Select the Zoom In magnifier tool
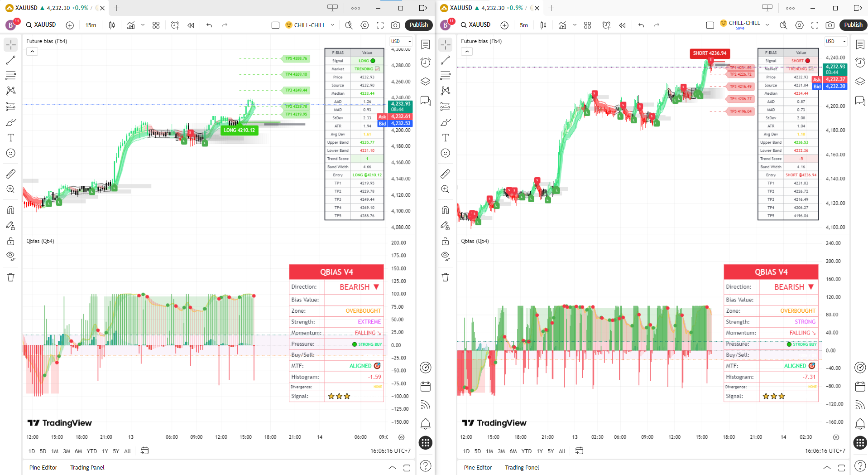 (x=10, y=189)
